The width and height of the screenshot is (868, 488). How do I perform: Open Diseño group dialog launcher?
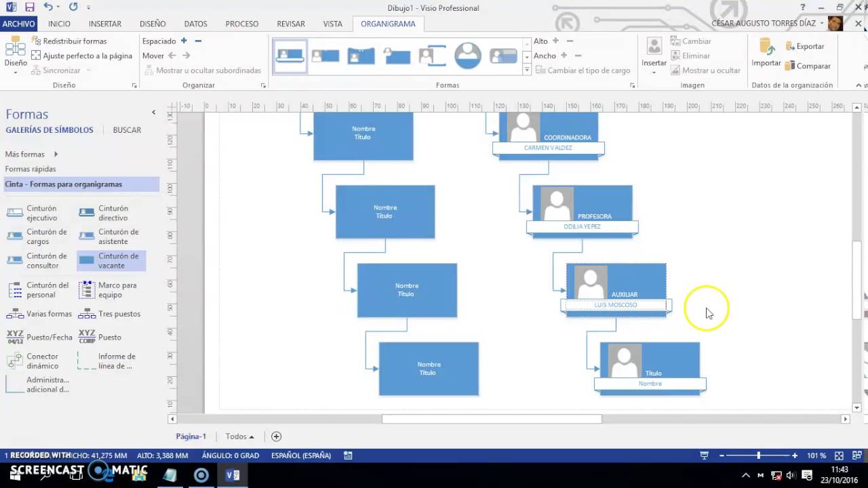(134, 86)
